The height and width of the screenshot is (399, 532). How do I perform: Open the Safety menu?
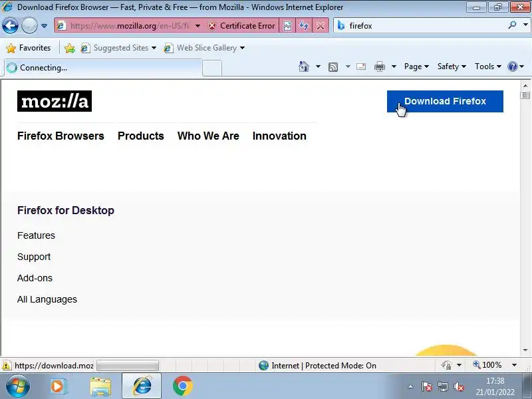[452, 66]
